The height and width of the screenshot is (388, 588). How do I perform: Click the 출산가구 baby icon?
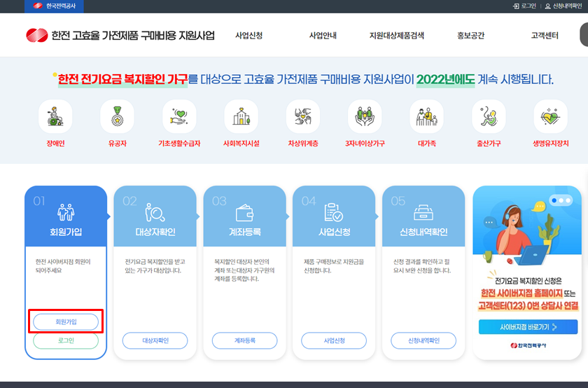(x=489, y=116)
